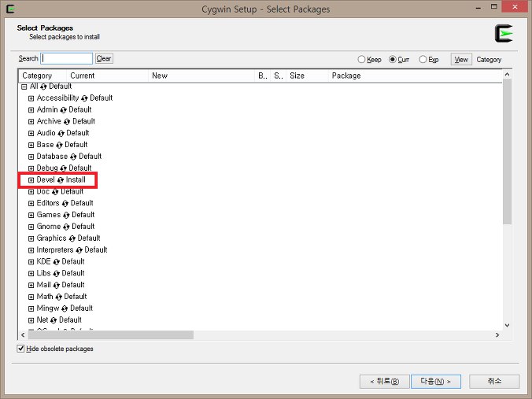
Task: Select the Exp radio button
Action: [x=423, y=59]
